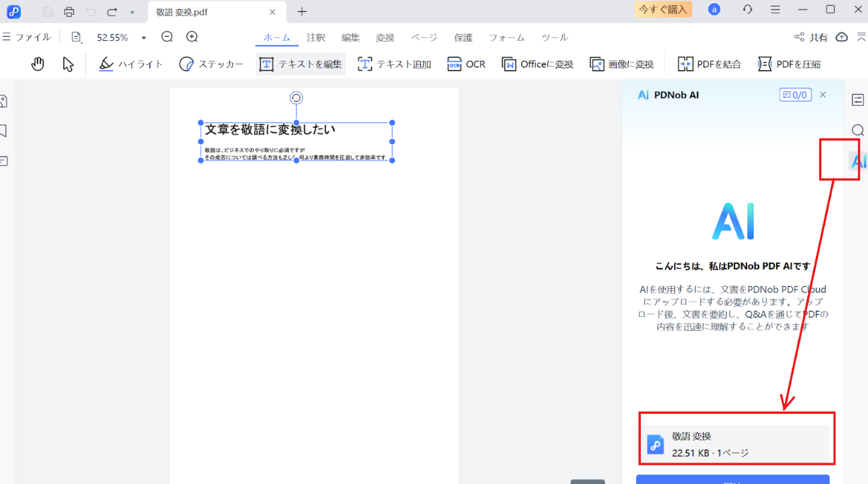The image size is (868, 484).
Task: Select the Hand tool for panning
Action: [38, 64]
